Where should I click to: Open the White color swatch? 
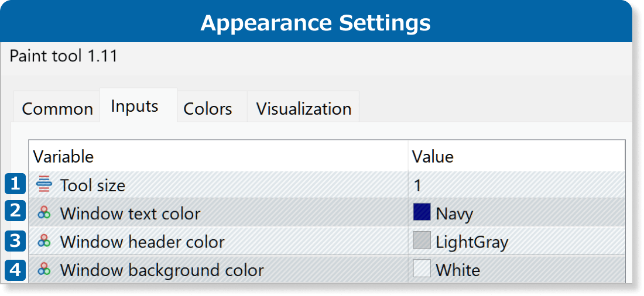(422, 269)
